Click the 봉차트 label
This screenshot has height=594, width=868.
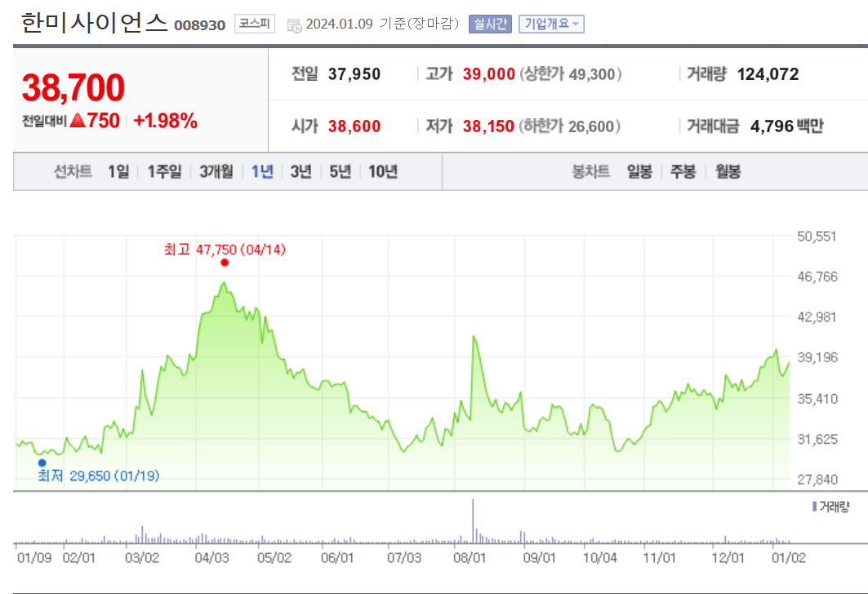point(590,171)
